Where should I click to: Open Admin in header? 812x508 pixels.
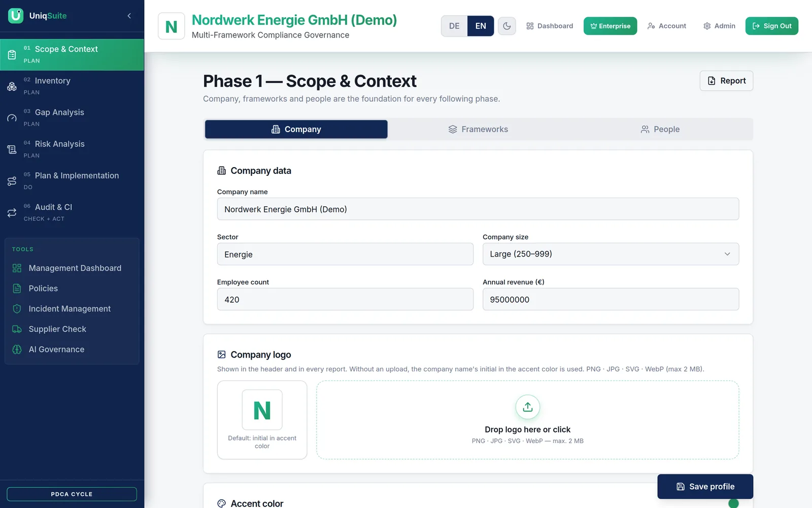(719, 26)
